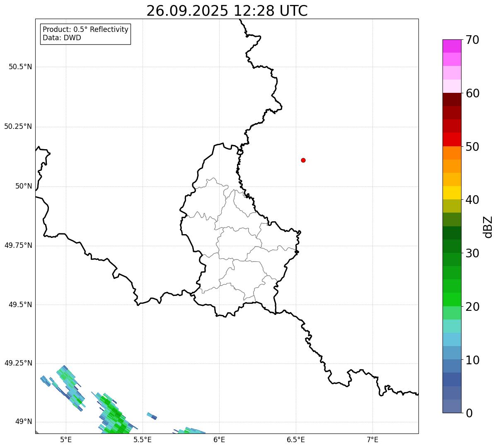Pick the pale pink swatch just above 60 dBZ
Screen dimensions: 498x448
(x=452, y=86)
